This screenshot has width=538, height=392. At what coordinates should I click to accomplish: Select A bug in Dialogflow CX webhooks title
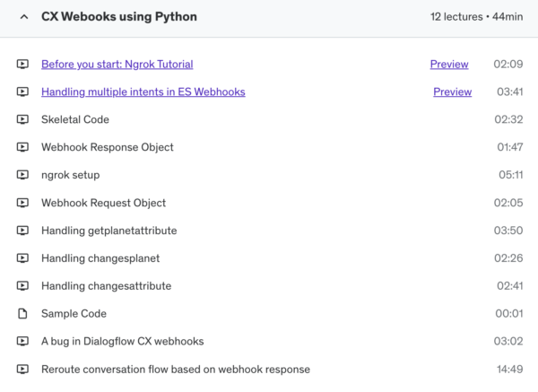tap(123, 342)
